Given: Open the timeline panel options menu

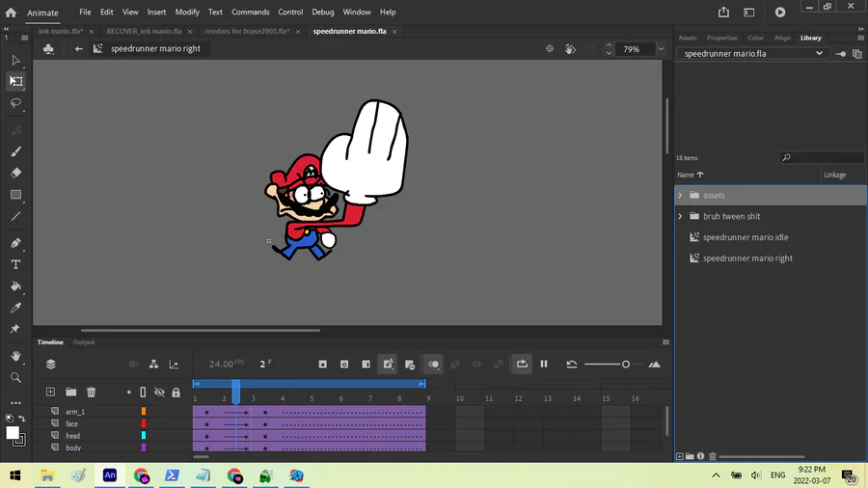Looking at the screenshot, I should (x=665, y=342).
